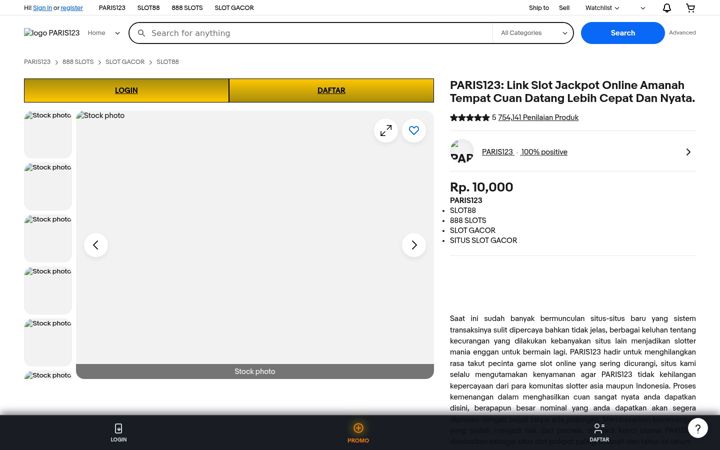Image resolution: width=720 pixels, height=450 pixels.
Task: Click the magnifier icon in search box
Action: coord(141,33)
